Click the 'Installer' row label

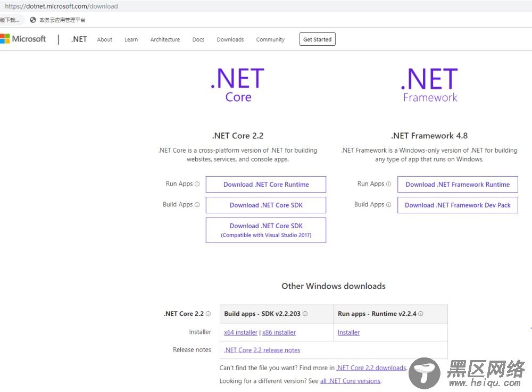point(200,332)
